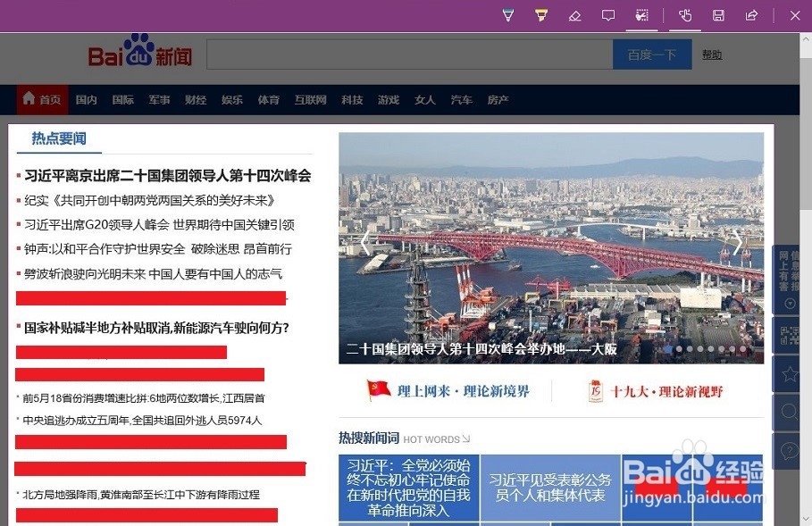
Task: Open article 劈波斩浪驶向光明未来
Action: tap(154, 273)
